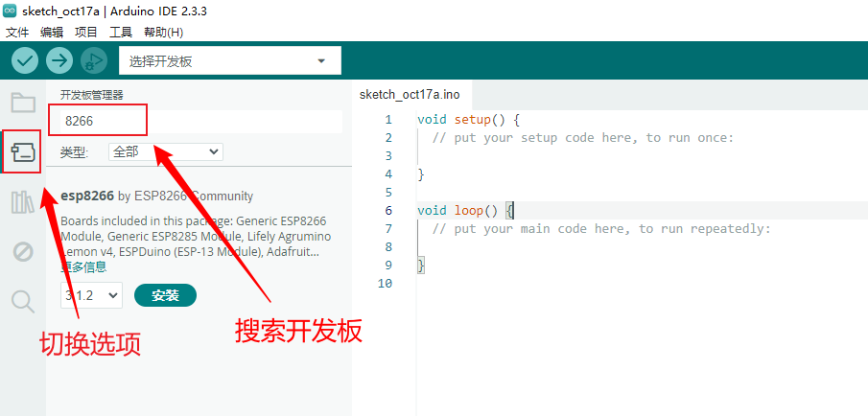Click line number 5 in the gutter
This screenshot has width=868, height=416.
click(388, 192)
